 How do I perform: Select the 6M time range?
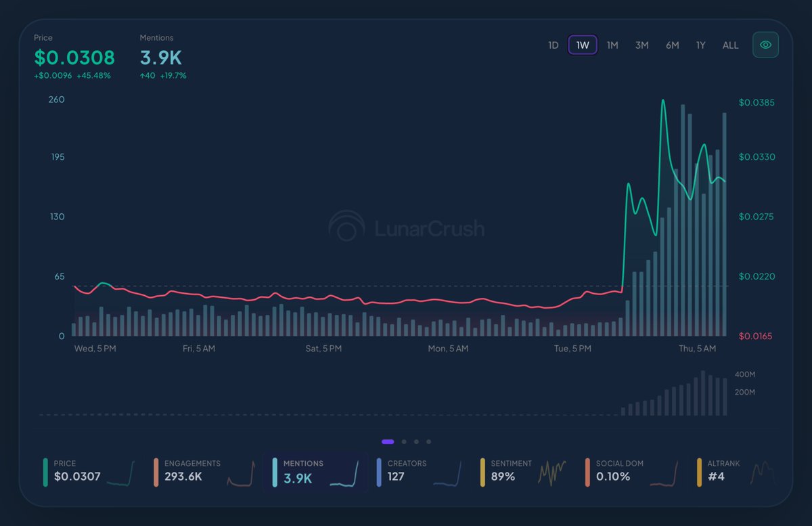[x=672, y=45]
